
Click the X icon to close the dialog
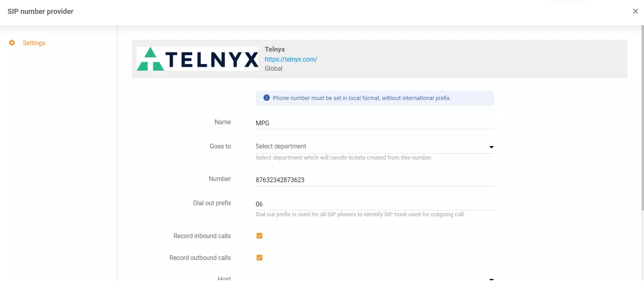tap(635, 11)
